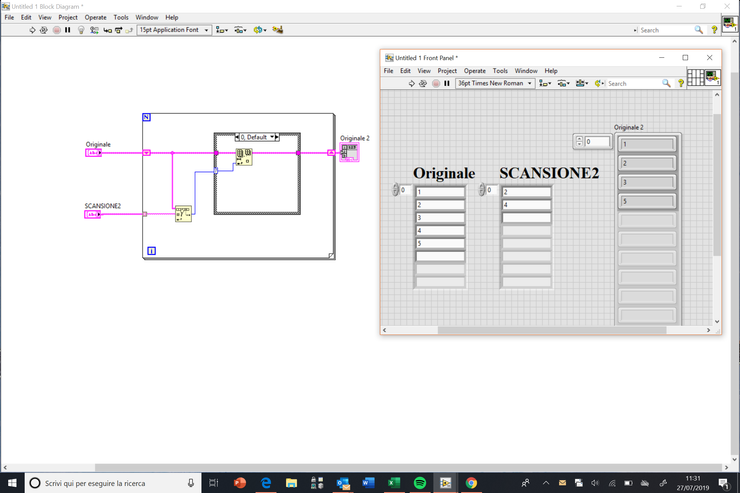Open Chrome from Windows taskbar
The height and width of the screenshot is (493, 740).
coord(471,483)
